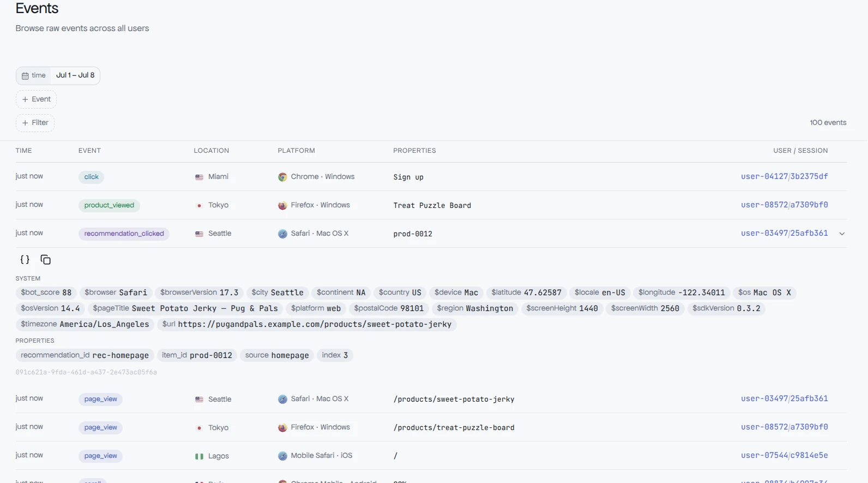Click the USER / SESSION column header
868x483 pixels.
click(x=800, y=151)
